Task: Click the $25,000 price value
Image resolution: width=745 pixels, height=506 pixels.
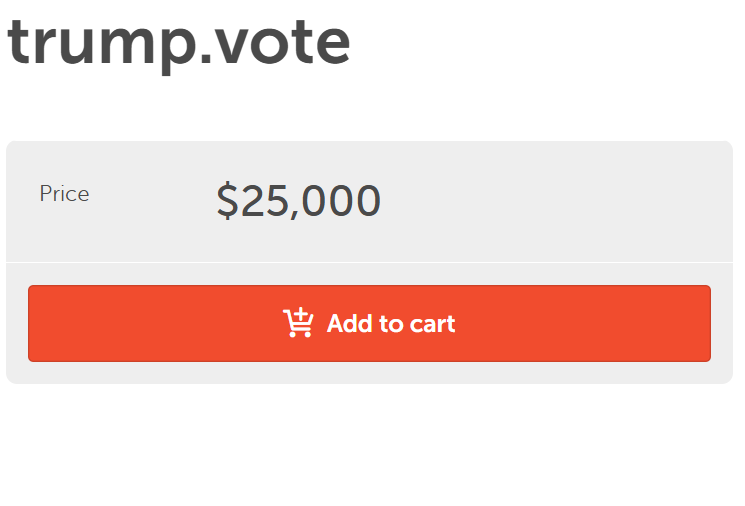Action: pos(298,200)
